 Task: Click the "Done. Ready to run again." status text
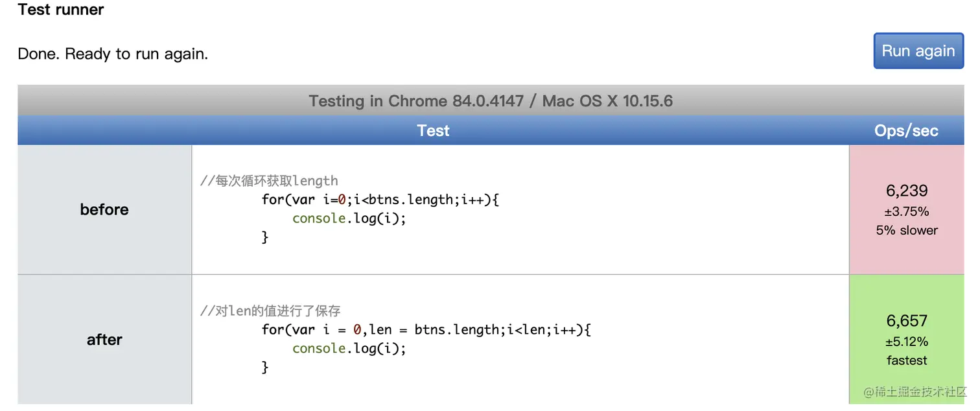coord(113,54)
